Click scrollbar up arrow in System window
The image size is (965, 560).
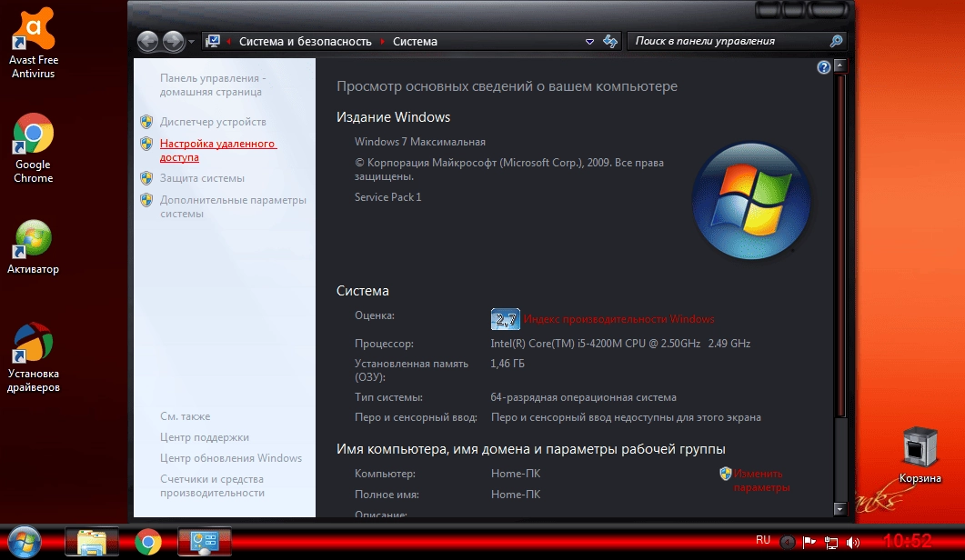click(840, 65)
